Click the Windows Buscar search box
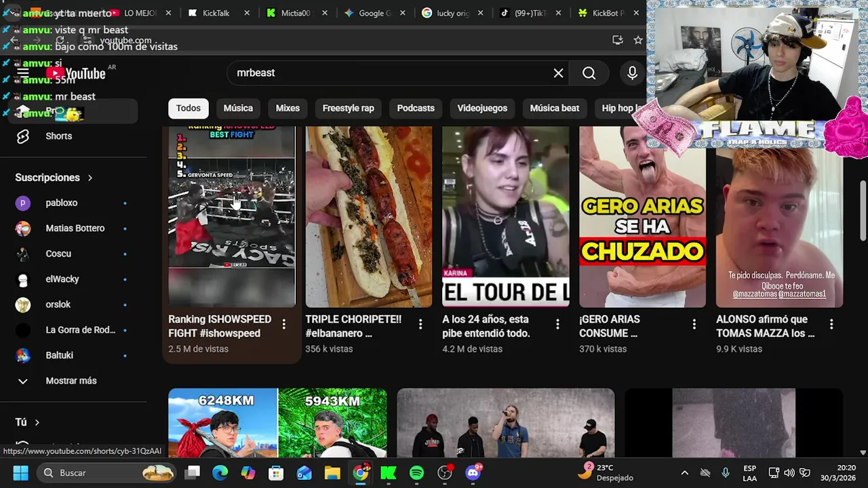Image resolution: width=868 pixels, height=488 pixels. [107, 472]
